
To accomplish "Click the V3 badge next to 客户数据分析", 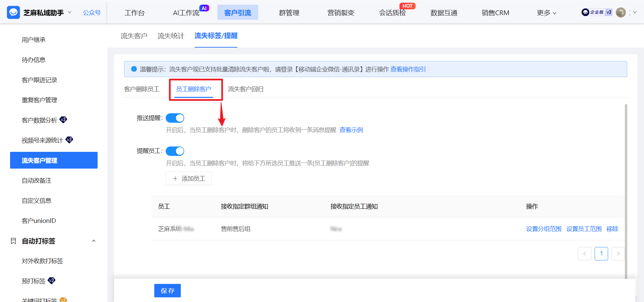I will point(63,120).
